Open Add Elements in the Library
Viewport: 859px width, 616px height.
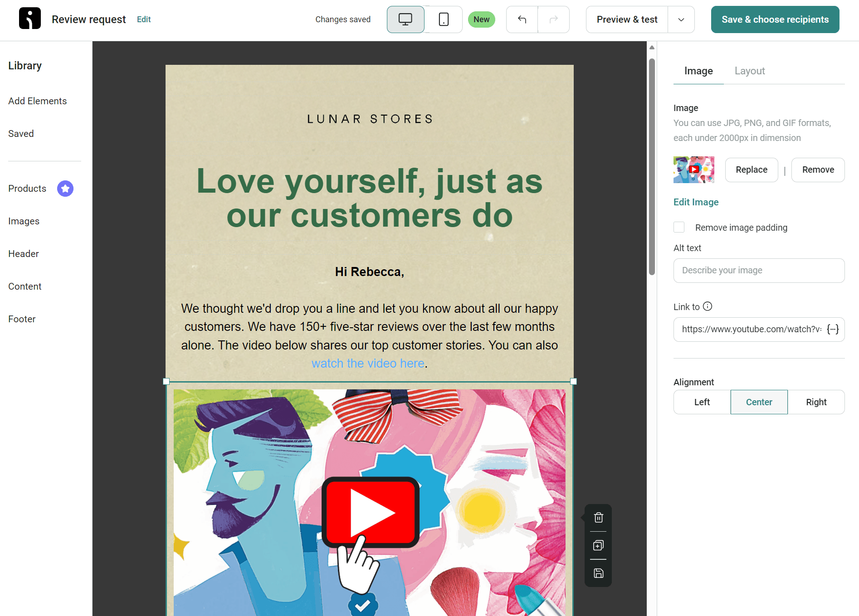click(x=38, y=101)
